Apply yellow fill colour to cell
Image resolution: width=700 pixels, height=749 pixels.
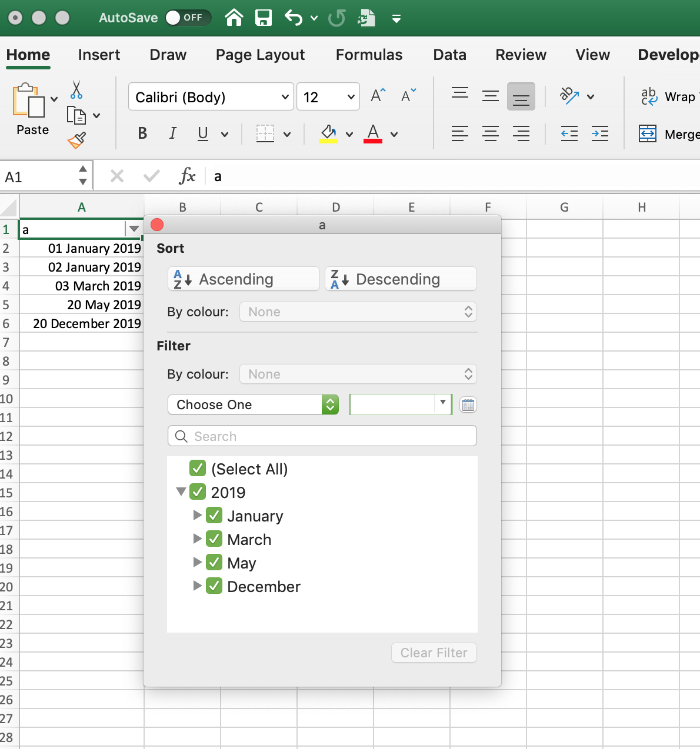click(x=328, y=133)
